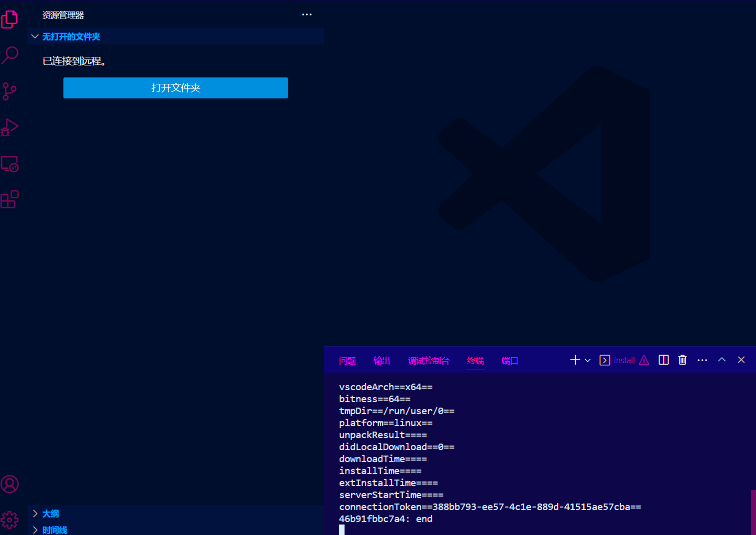Screen dimensions: 756x535
Task: Click connectionToken line in terminal
Action: (490, 507)
